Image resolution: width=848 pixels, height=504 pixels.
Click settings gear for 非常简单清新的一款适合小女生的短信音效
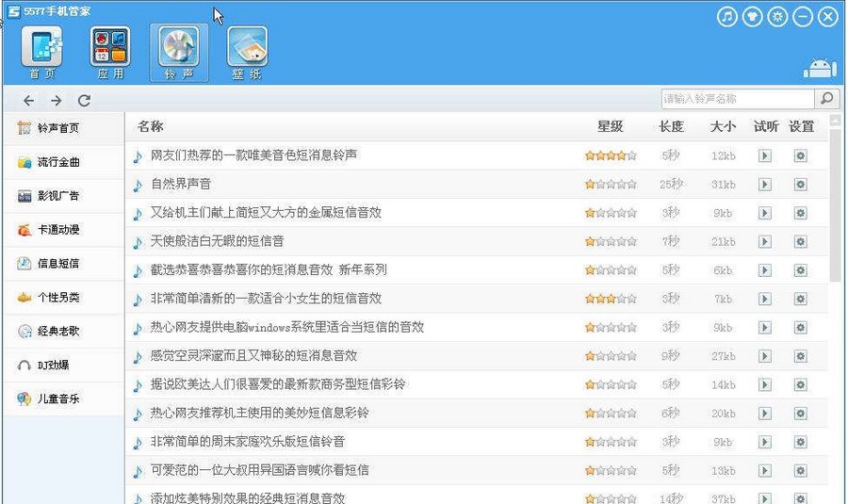coord(800,299)
